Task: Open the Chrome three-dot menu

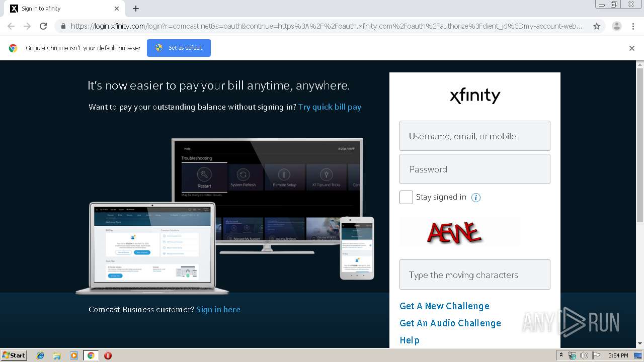Action: pos(633,26)
